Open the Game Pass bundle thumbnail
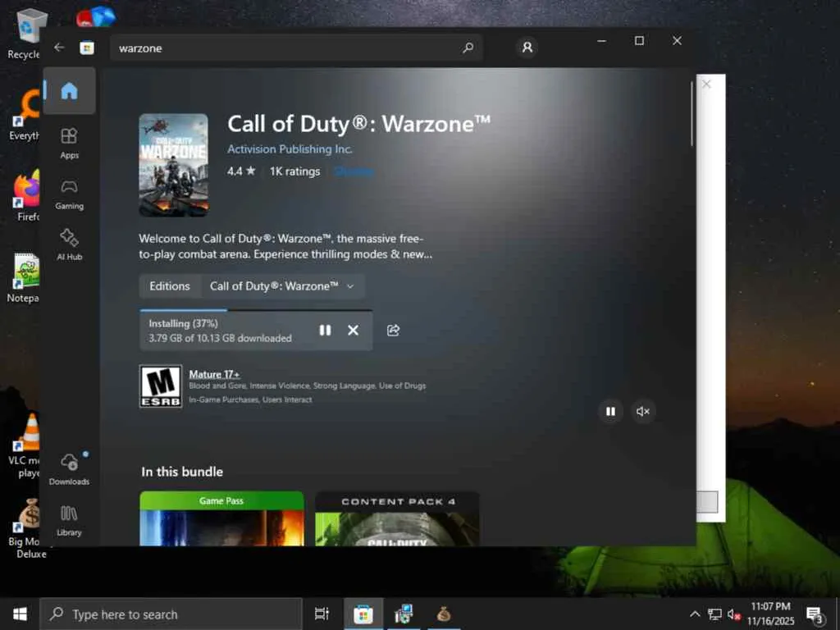Screen dimensions: 840x630 coord(221,518)
